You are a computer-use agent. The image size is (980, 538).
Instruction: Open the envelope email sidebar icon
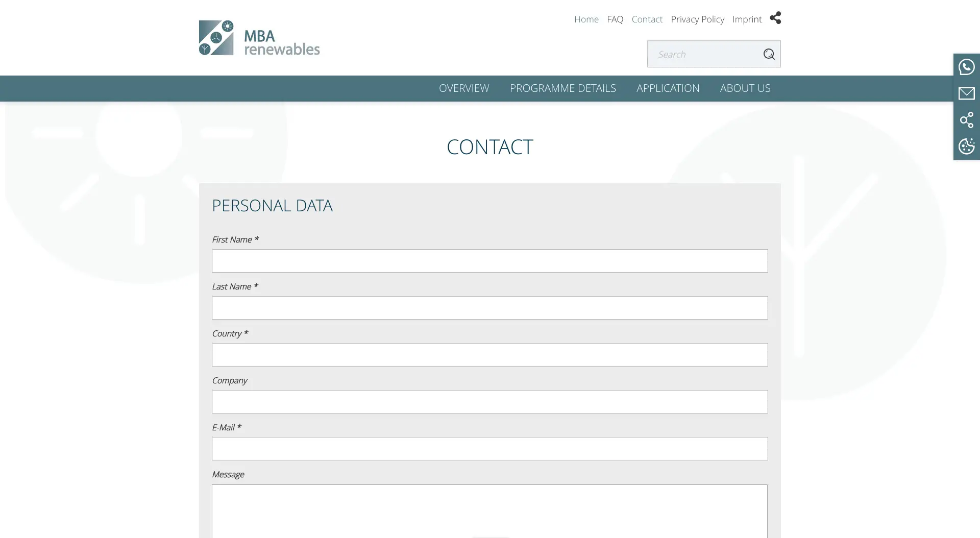click(966, 93)
